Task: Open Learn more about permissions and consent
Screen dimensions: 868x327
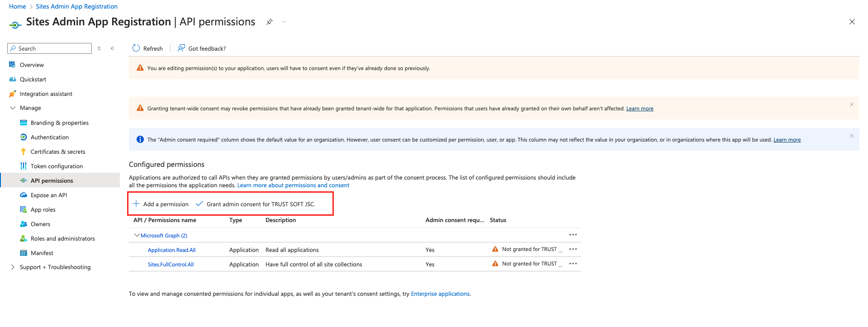Action: coord(293,185)
